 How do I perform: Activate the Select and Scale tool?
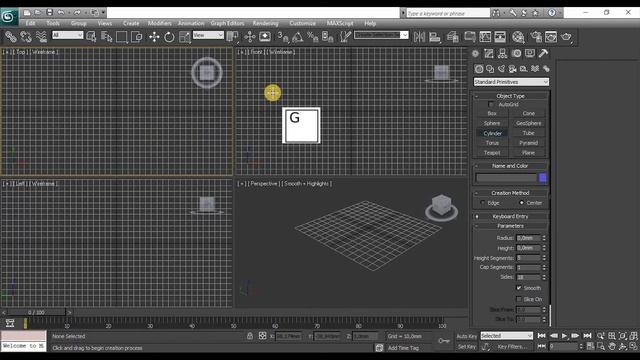click(184, 37)
